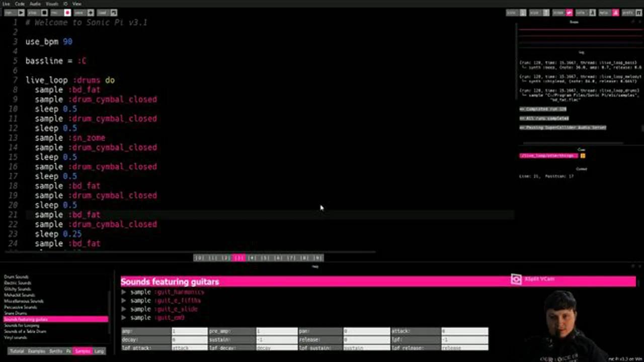Expand the guit_em9 sample entry

(x=123, y=318)
